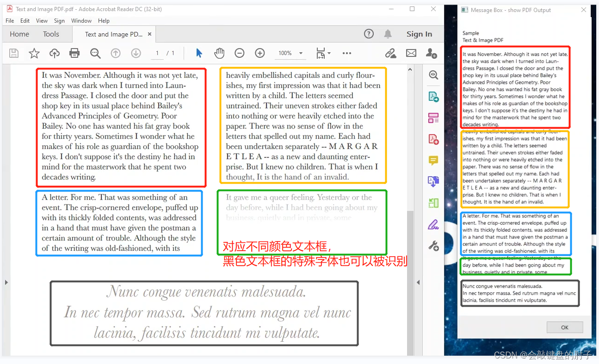
Task: Open the File menu
Action: point(10,21)
